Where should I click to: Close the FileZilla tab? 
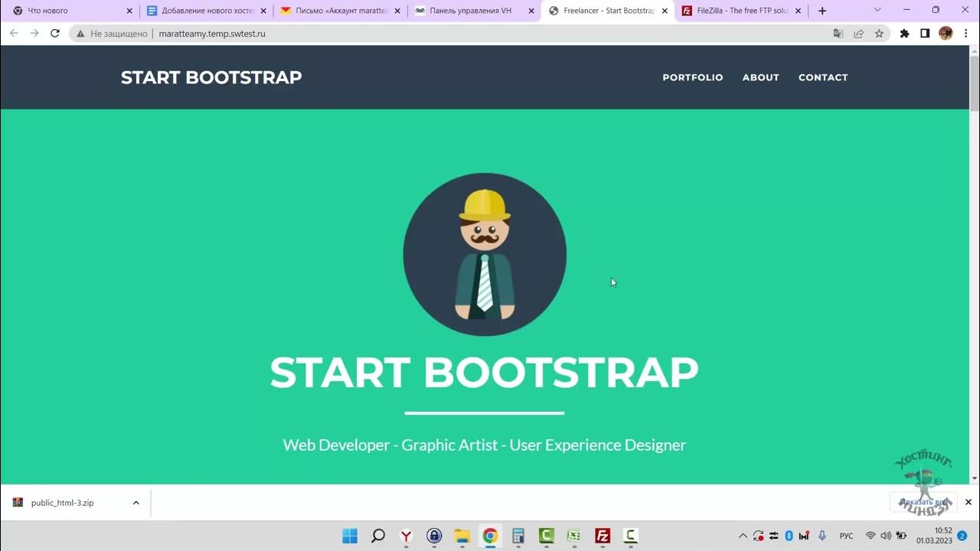click(x=799, y=11)
